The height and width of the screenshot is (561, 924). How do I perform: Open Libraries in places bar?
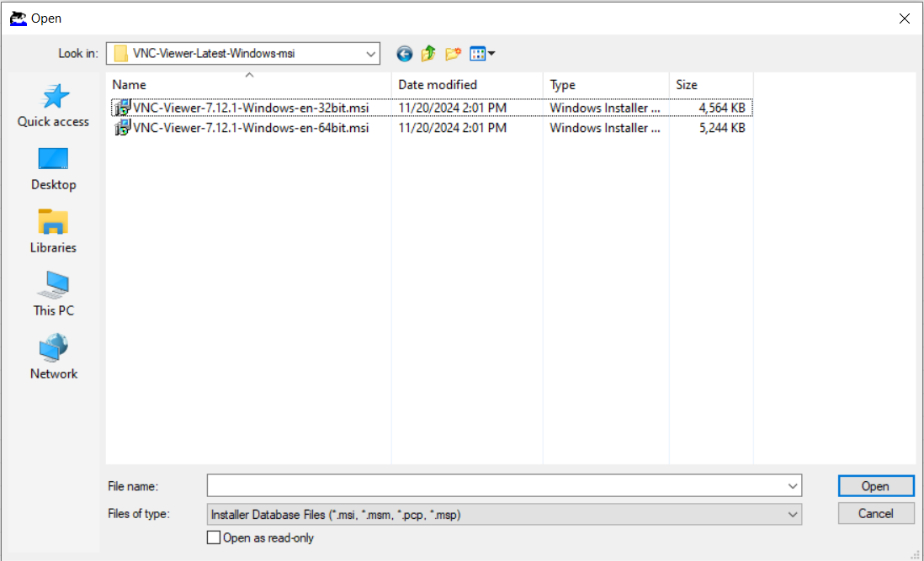[x=53, y=232]
